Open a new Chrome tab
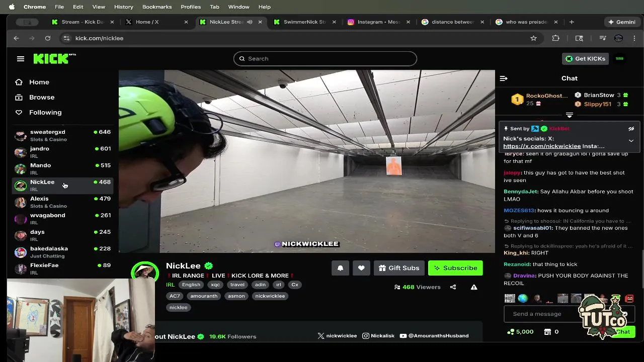The height and width of the screenshot is (362, 644). point(572,22)
